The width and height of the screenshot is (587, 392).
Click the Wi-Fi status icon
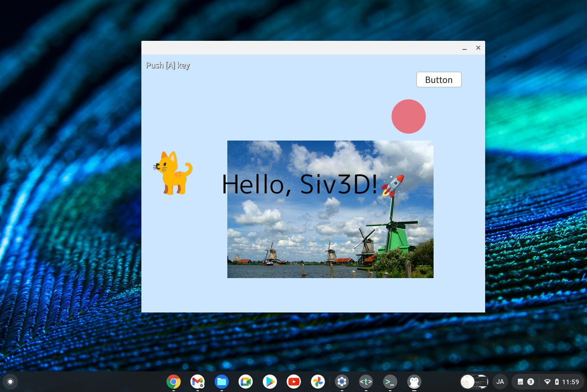pyautogui.click(x=547, y=382)
